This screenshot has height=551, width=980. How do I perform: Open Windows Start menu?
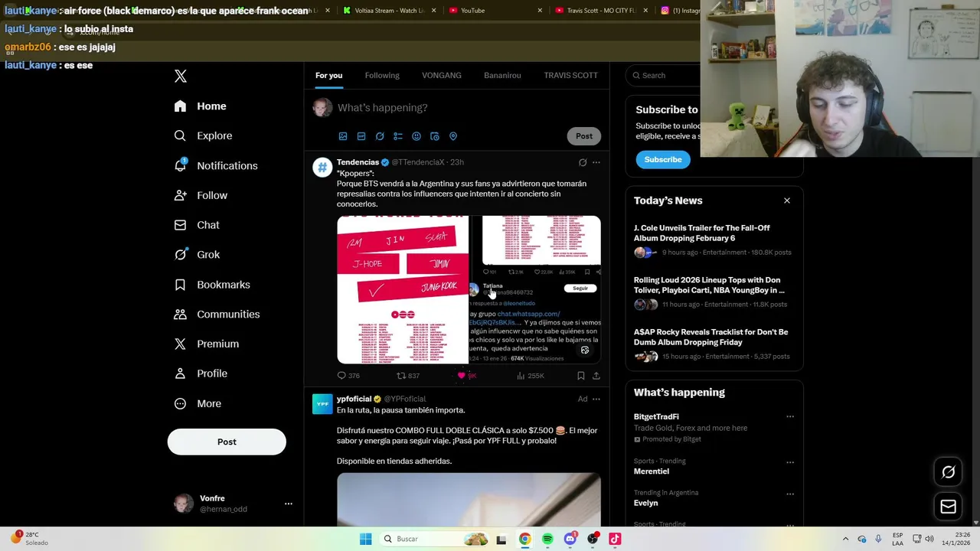(366, 539)
